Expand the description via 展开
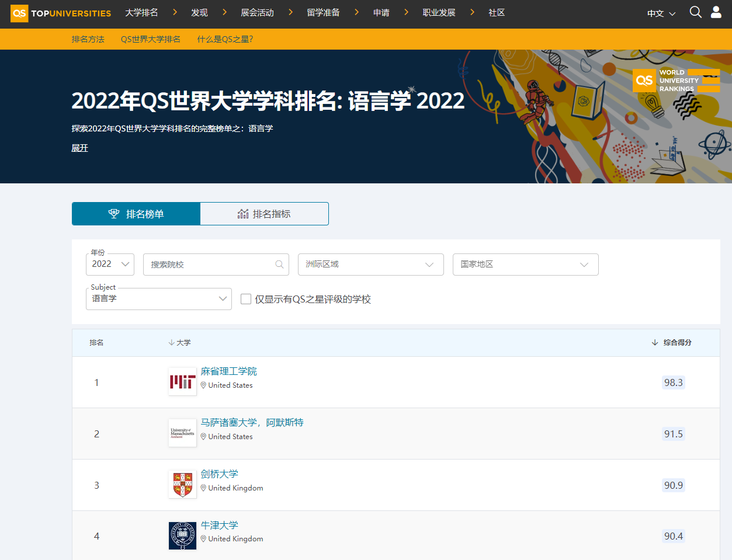This screenshot has height=560, width=732. 80,148
